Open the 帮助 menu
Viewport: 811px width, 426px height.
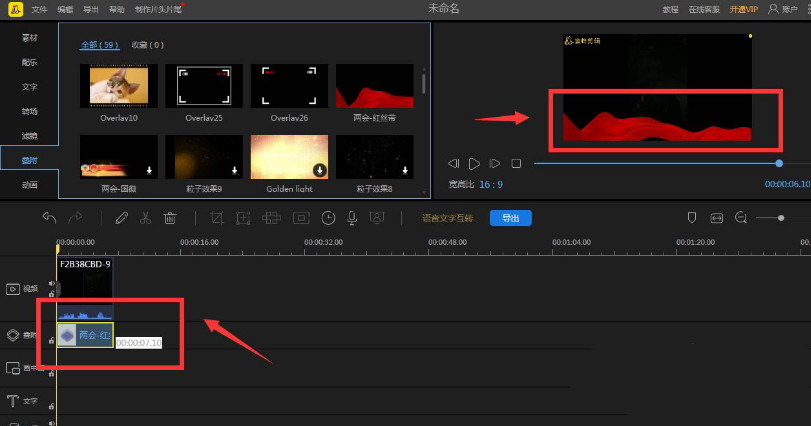point(116,9)
